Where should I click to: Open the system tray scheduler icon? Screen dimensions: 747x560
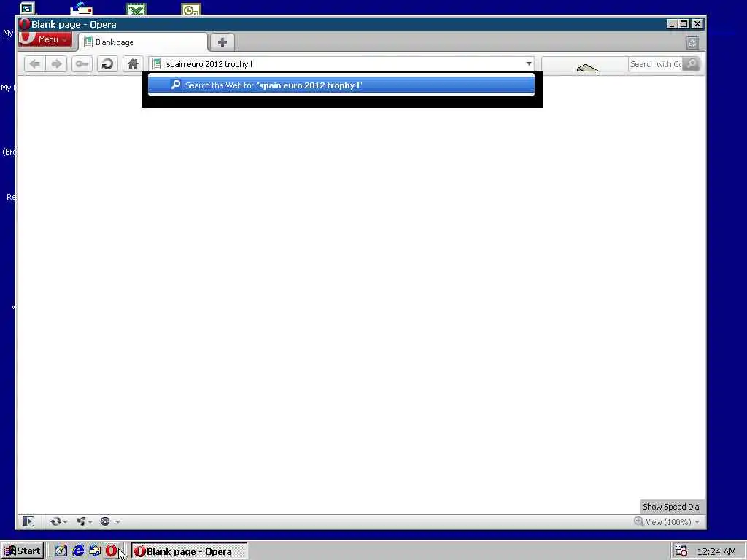(681, 551)
